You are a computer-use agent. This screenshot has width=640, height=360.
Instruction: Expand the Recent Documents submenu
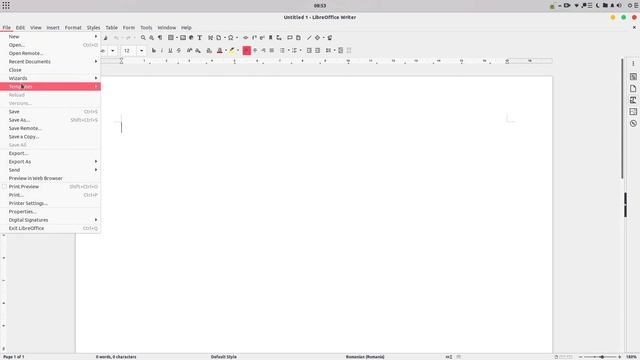point(50,62)
